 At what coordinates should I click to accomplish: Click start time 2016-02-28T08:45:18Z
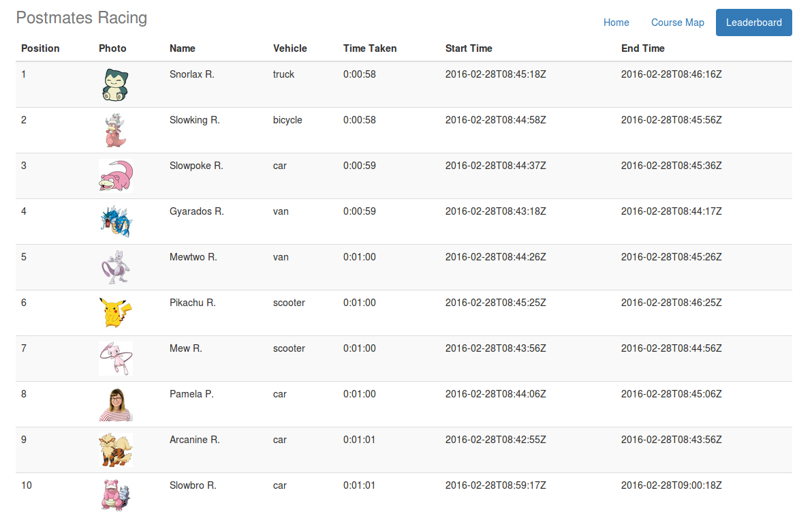coord(496,74)
